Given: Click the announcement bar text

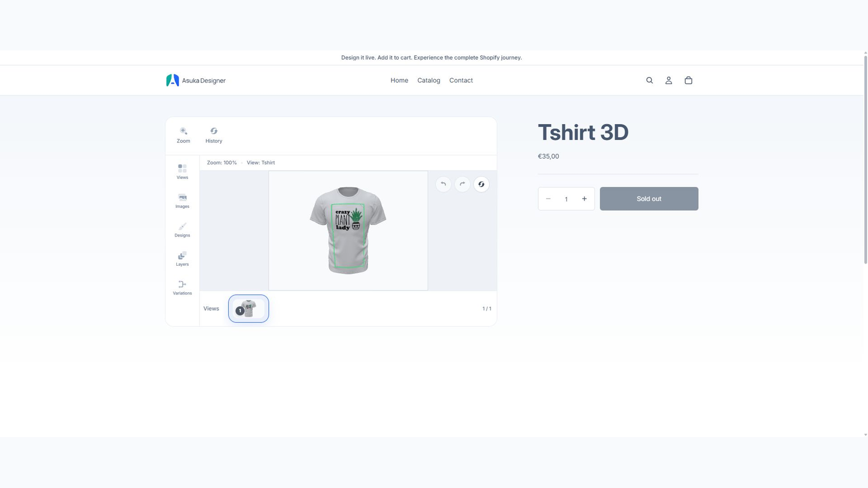Looking at the screenshot, I should 431,57.
